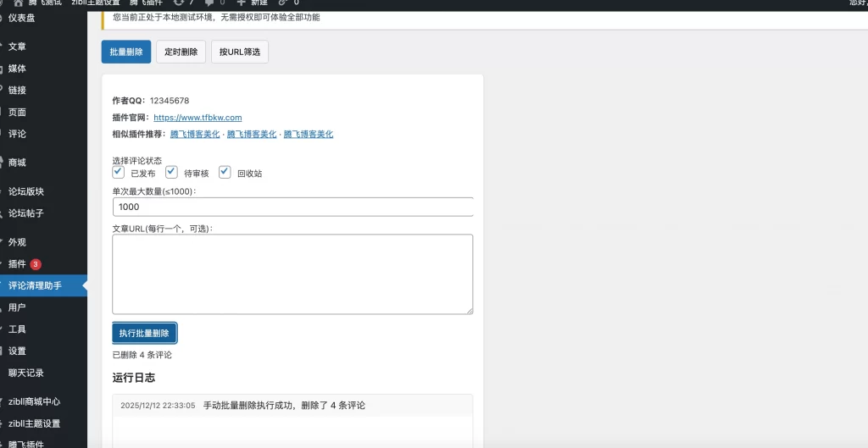Click the 单次最大数量 number field
Viewport: 868px width, 448px height.
point(292,207)
